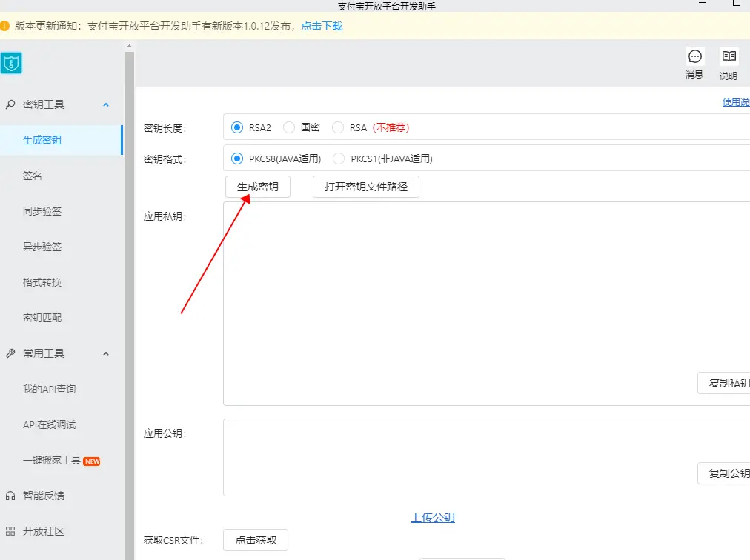Click the sidebar vertical scrollbar
Viewport: 750px width, 560px height.
129,306
